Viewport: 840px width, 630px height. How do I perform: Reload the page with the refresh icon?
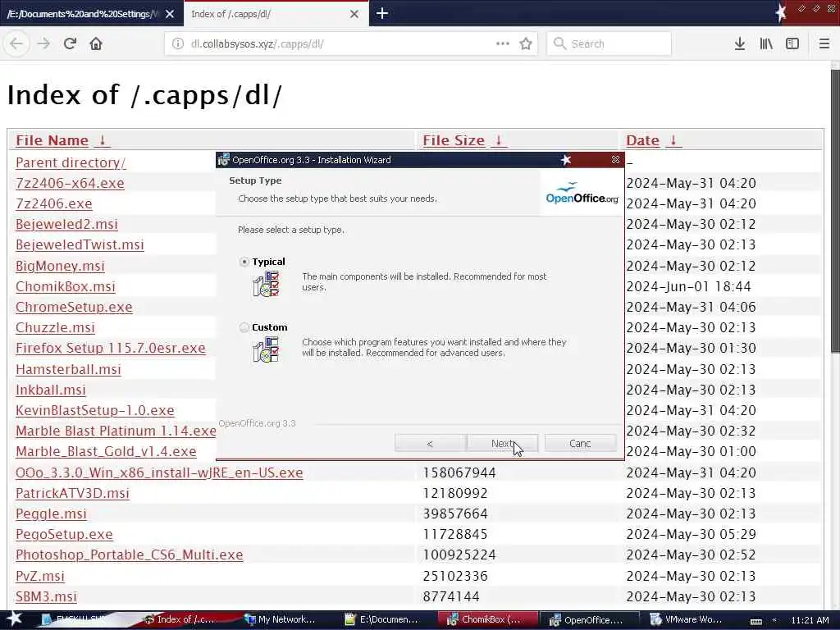[71, 43]
